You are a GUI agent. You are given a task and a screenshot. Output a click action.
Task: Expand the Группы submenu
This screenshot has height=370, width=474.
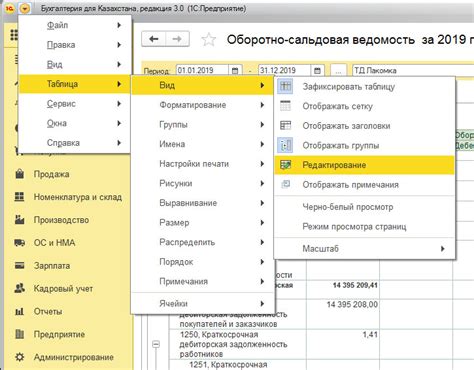pos(203,125)
